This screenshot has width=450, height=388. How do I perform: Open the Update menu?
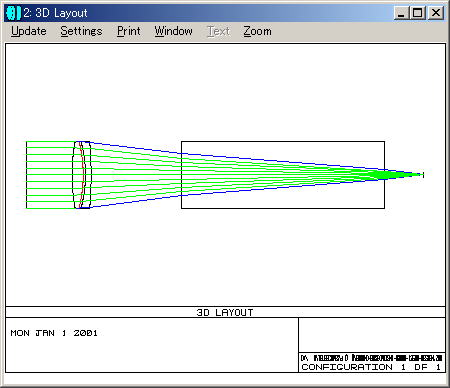[x=29, y=31]
